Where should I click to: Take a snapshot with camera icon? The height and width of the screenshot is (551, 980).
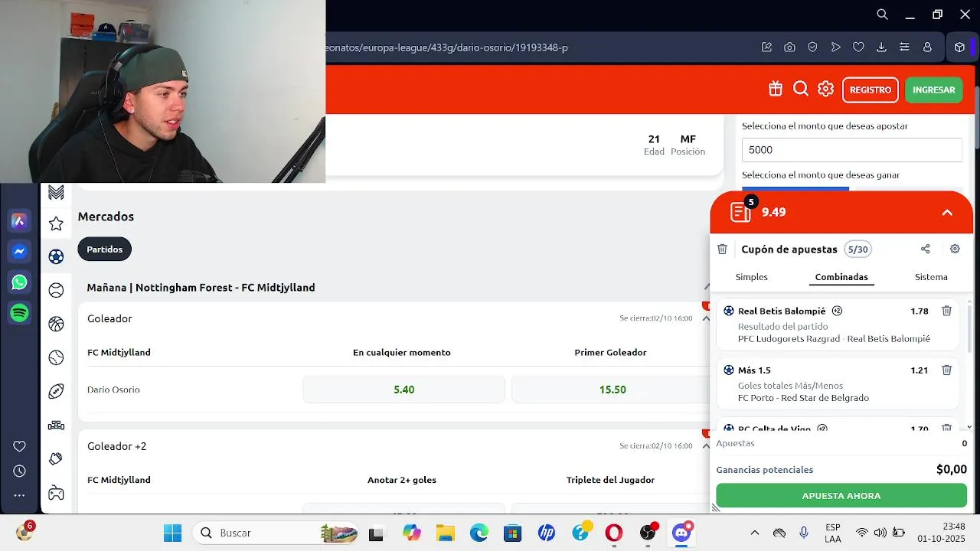789,47
